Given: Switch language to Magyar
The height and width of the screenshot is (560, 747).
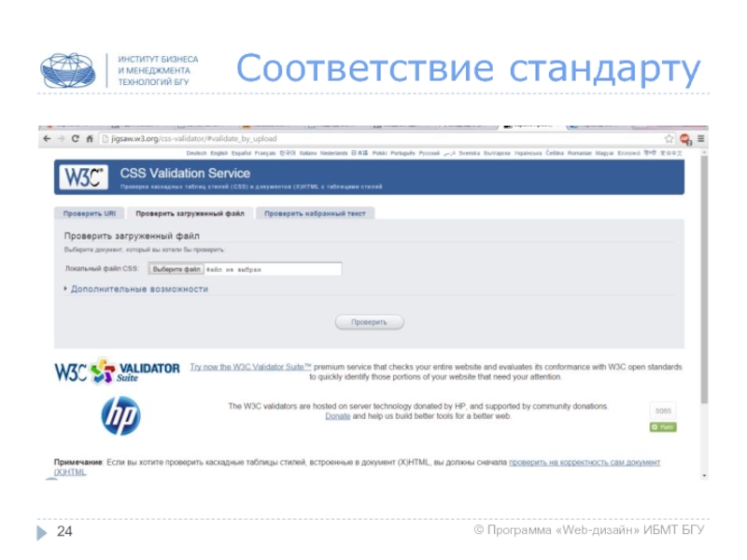Looking at the screenshot, I should coord(604,153).
